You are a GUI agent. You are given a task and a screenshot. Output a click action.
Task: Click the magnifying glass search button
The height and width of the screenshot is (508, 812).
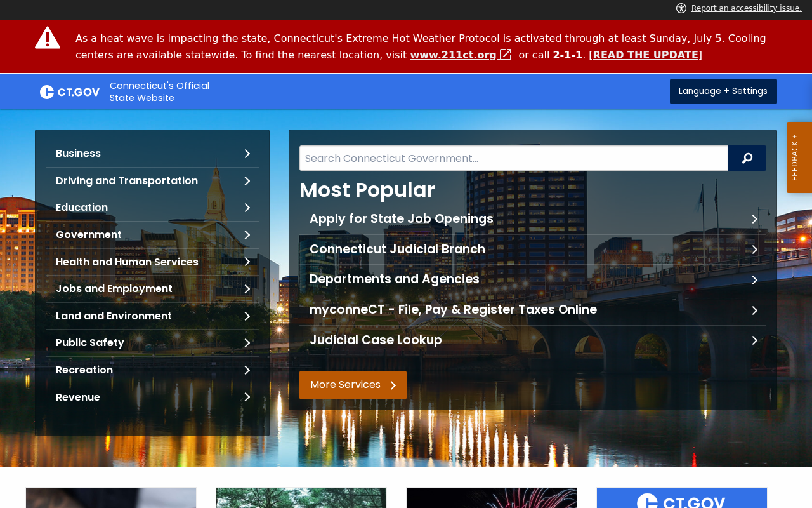[747, 158]
